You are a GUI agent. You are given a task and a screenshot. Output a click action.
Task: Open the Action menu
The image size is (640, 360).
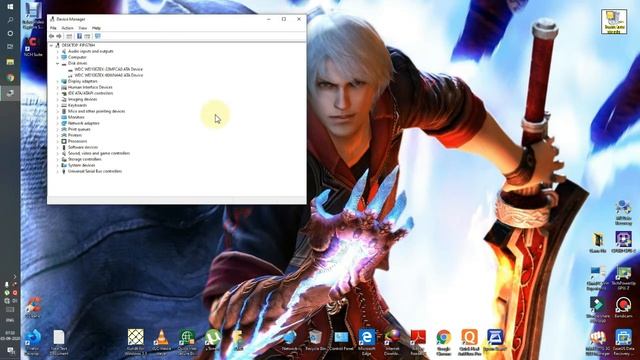pyautogui.click(x=67, y=28)
